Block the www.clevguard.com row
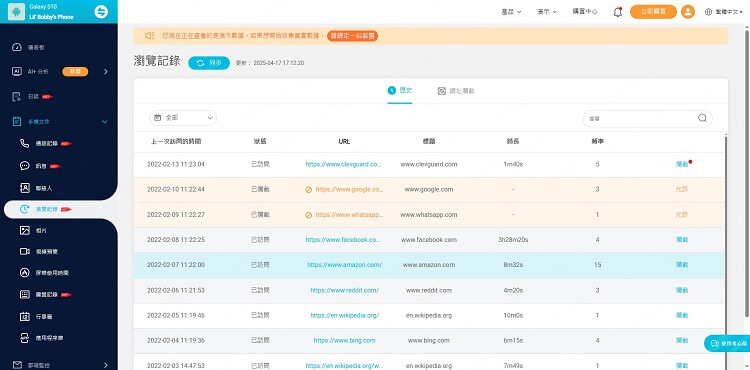 682,164
